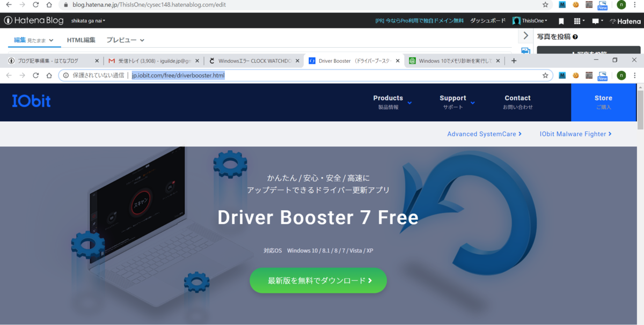Open the cookie extension in Hatena Blog window
Screen dimensions: 644x325
point(576,4)
